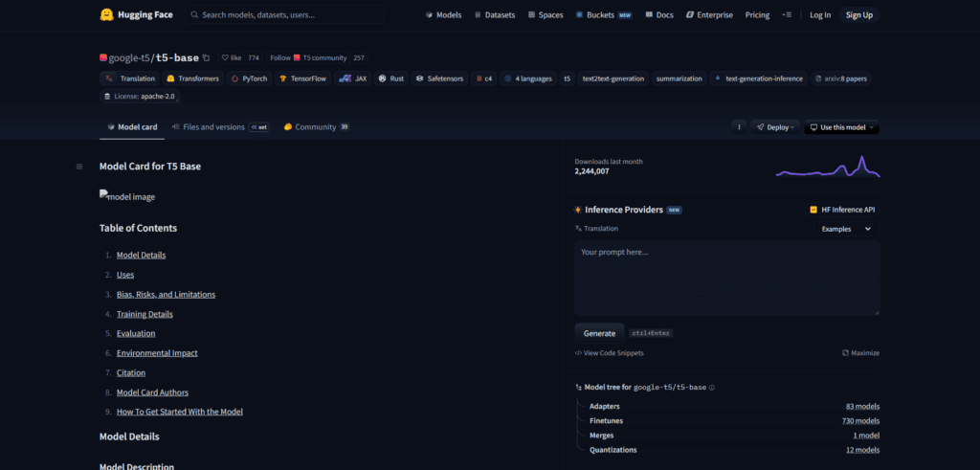The image size is (980, 470).
Task: Jump to Bias, Risks, and Limitations
Action: click(166, 295)
